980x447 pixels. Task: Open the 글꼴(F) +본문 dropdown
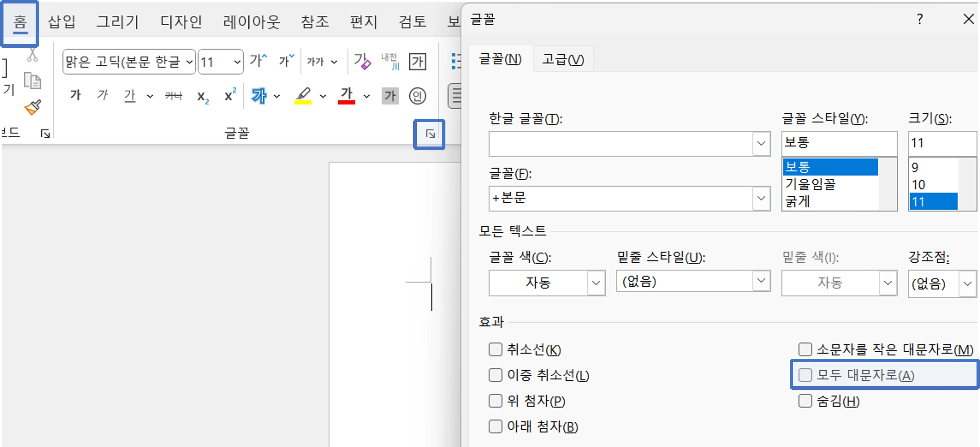click(x=761, y=198)
